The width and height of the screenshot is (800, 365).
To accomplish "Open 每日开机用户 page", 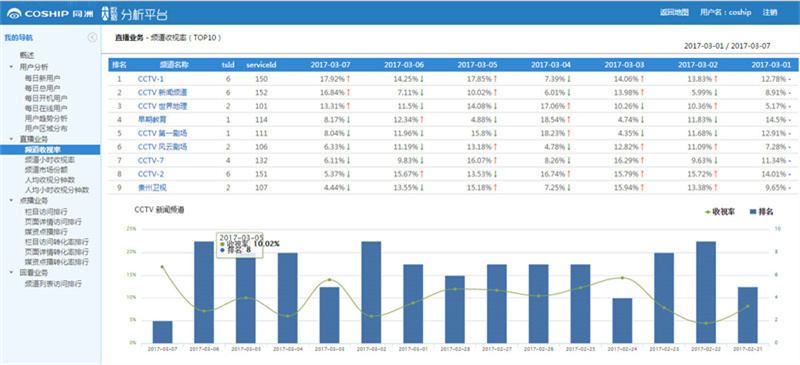I will tap(46, 98).
